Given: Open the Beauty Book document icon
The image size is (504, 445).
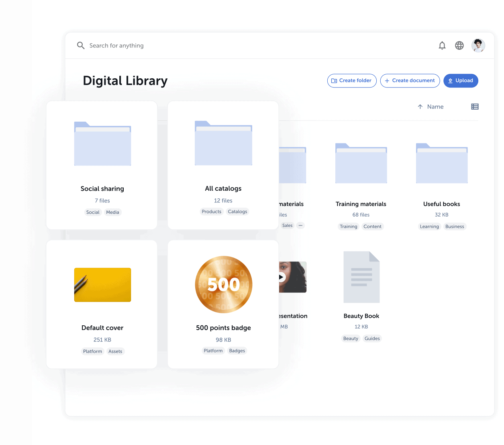Looking at the screenshot, I should tap(361, 277).
